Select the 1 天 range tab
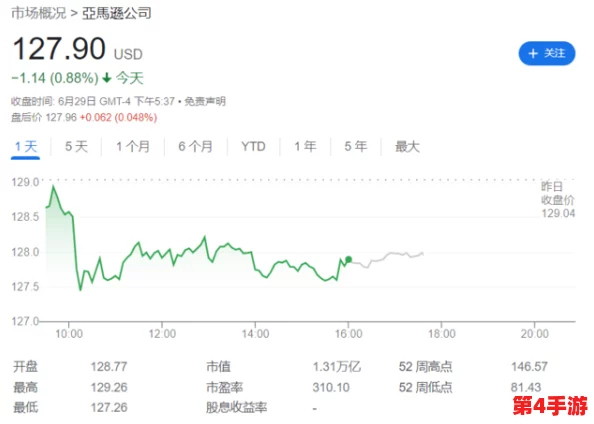Screen dimensions: 594x424 [26, 147]
